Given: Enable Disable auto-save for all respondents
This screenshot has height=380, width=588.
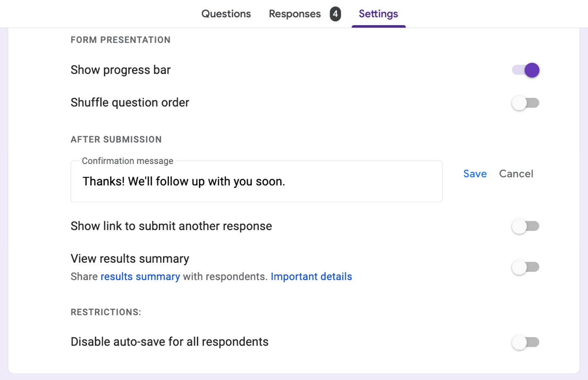Looking at the screenshot, I should [525, 342].
